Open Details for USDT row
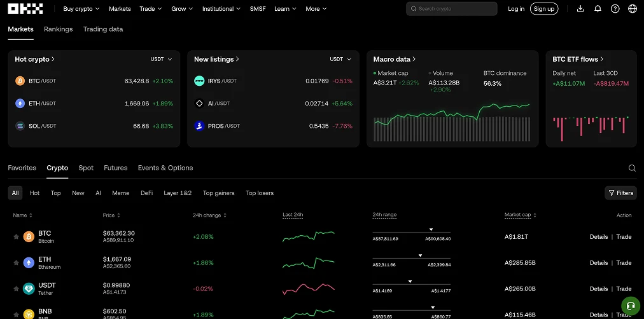Image resolution: width=644 pixels, height=319 pixels. pos(598,288)
